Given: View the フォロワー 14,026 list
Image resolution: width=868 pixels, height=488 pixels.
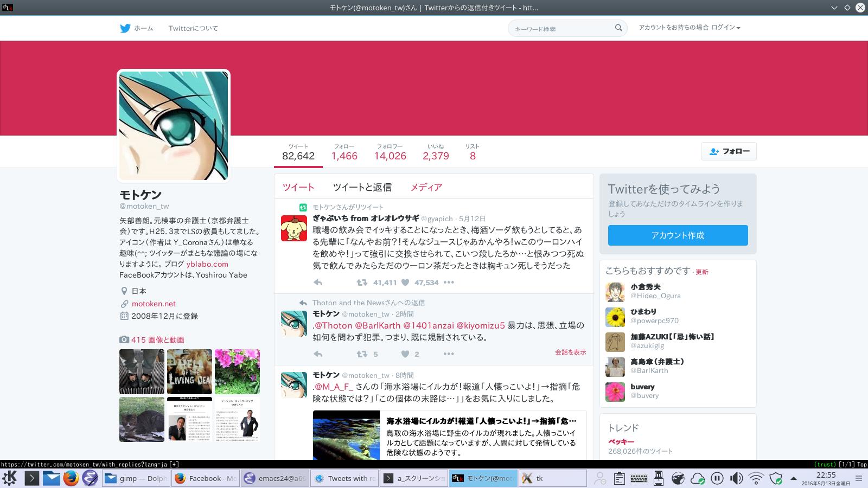Looking at the screenshot, I should [x=390, y=152].
